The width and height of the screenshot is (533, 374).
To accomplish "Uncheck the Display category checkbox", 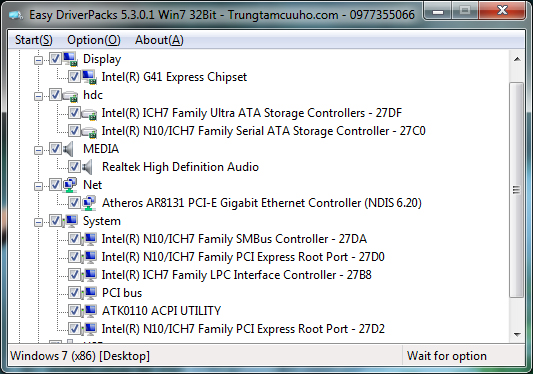I will click(x=55, y=58).
